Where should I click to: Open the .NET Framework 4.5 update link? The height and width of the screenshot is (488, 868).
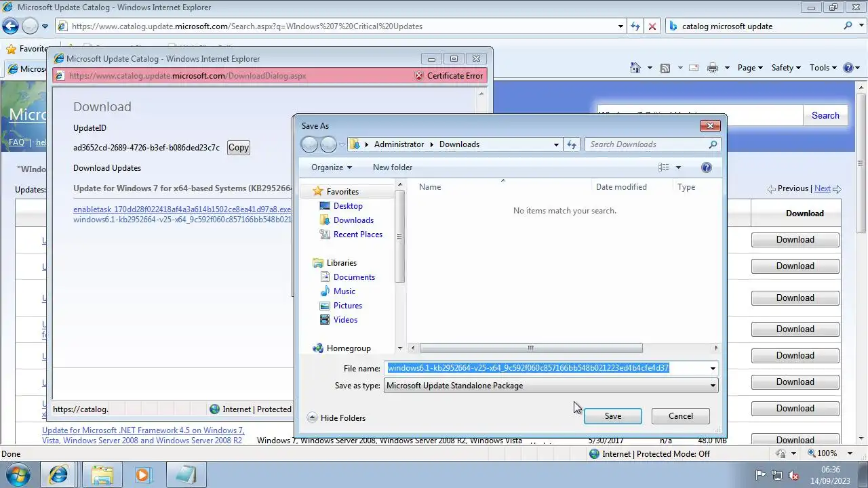coord(143,435)
